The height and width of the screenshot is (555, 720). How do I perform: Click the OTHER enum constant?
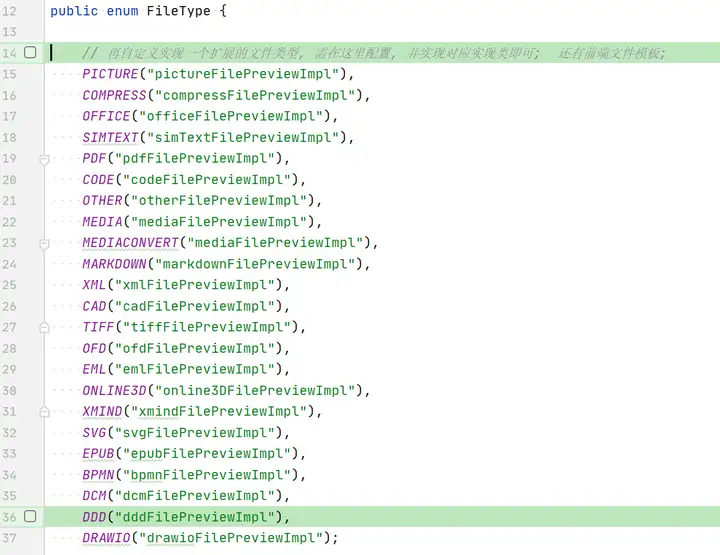point(102,201)
